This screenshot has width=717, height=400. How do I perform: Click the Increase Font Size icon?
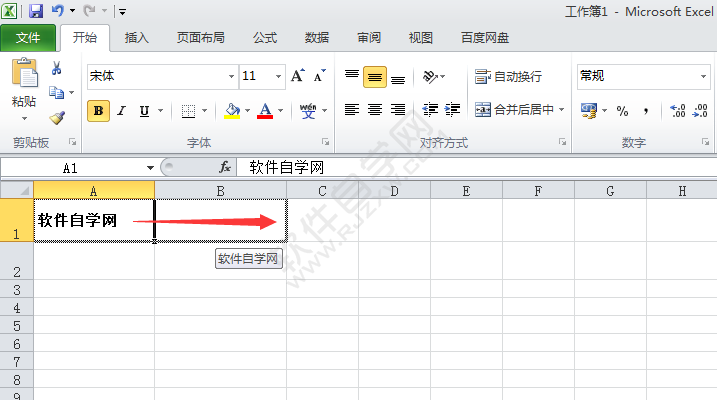pos(298,76)
